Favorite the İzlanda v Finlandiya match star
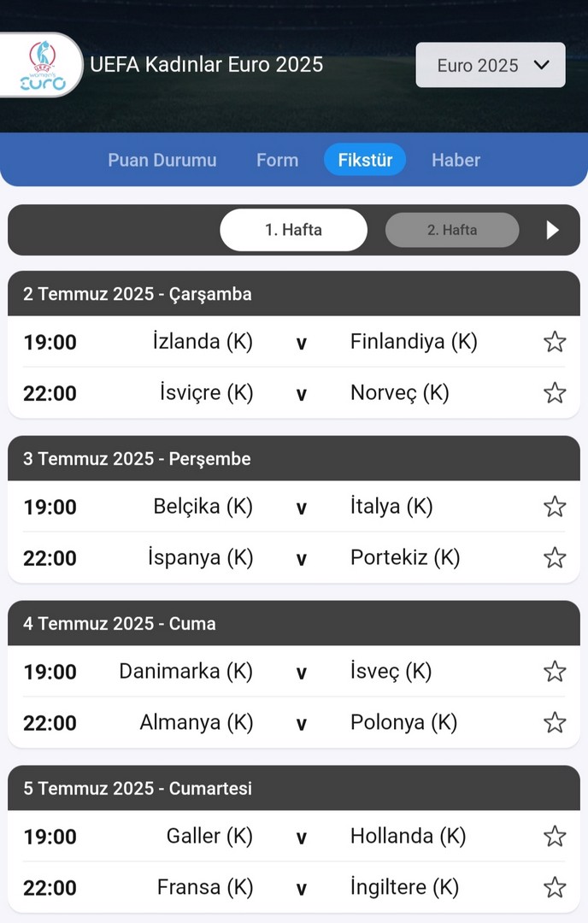The height and width of the screenshot is (923, 588). coord(555,342)
